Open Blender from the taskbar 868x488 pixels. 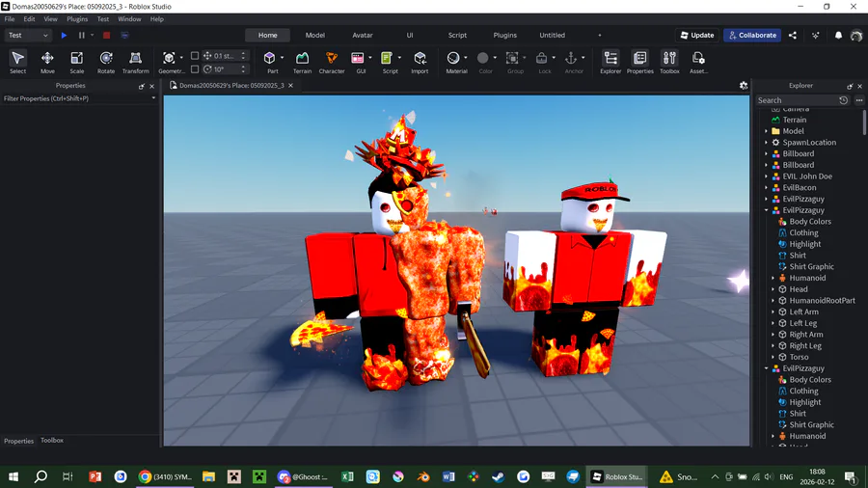click(x=423, y=476)
